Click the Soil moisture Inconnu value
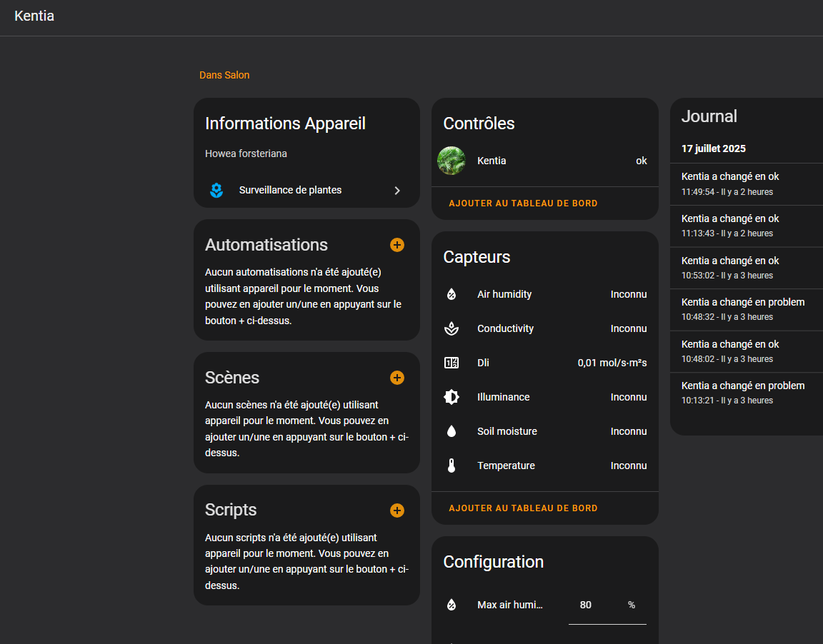Image resolution: width=823 pixels, height=644 pixels. pos(628,431)
